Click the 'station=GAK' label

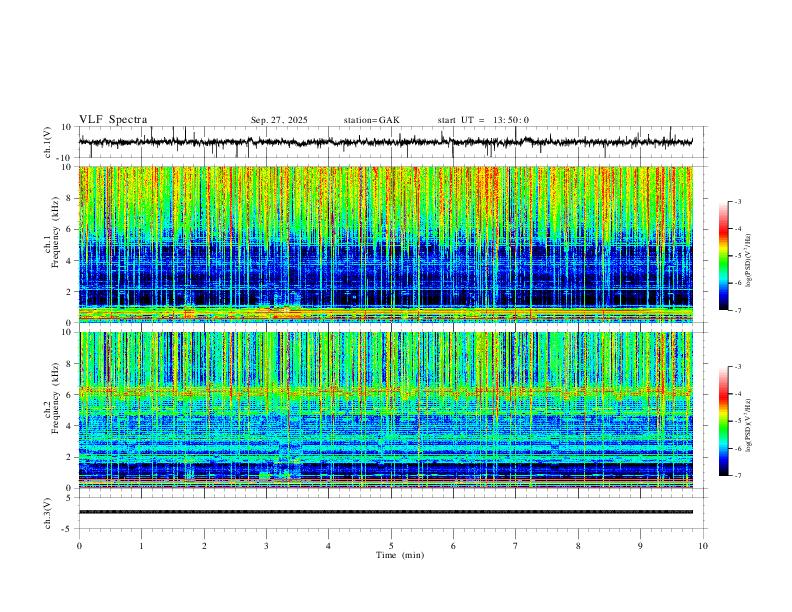point(371,120)
